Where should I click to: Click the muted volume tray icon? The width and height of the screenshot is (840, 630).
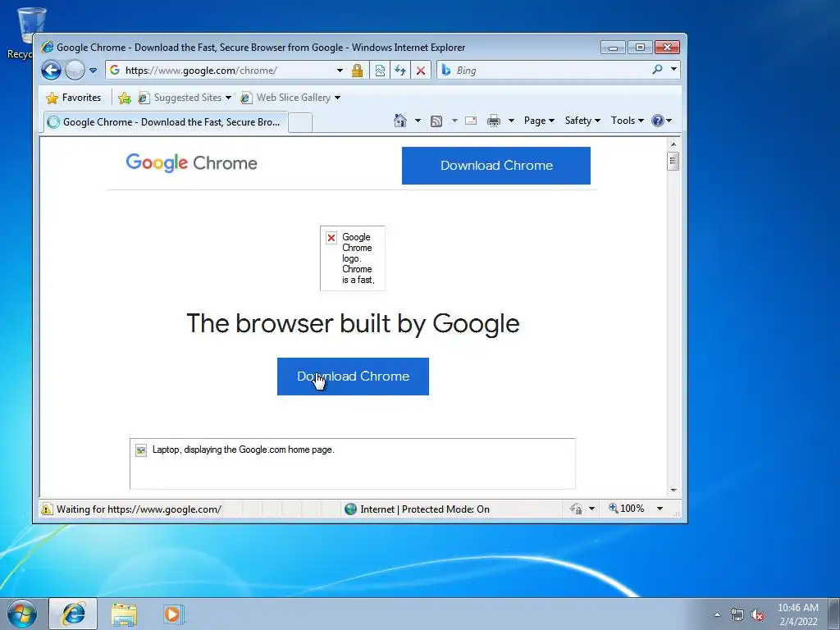pos(757,614)
